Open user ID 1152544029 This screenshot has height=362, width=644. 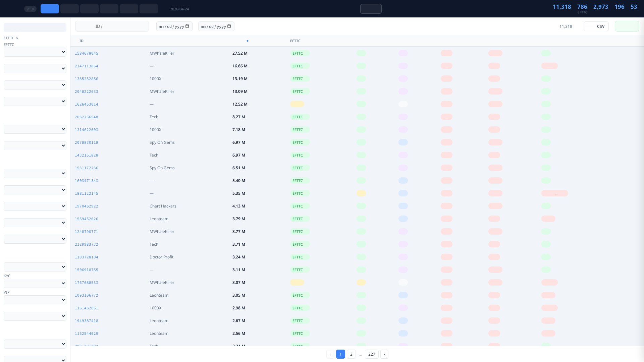87,334
